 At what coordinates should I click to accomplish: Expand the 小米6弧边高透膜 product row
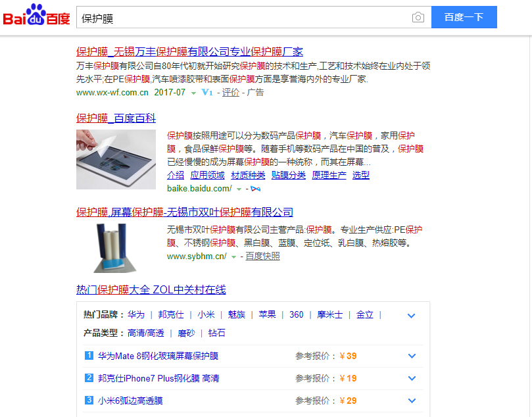(x=412, y=401)
